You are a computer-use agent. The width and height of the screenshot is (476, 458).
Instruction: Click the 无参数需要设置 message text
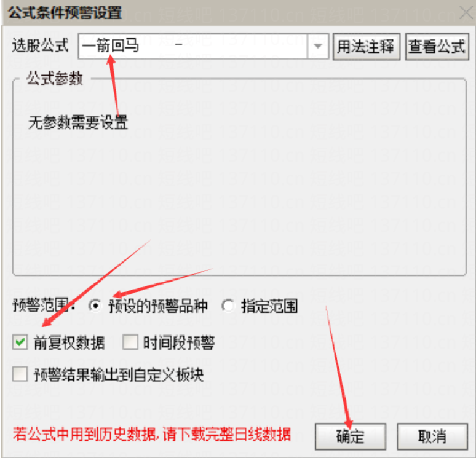pos(78,122)
